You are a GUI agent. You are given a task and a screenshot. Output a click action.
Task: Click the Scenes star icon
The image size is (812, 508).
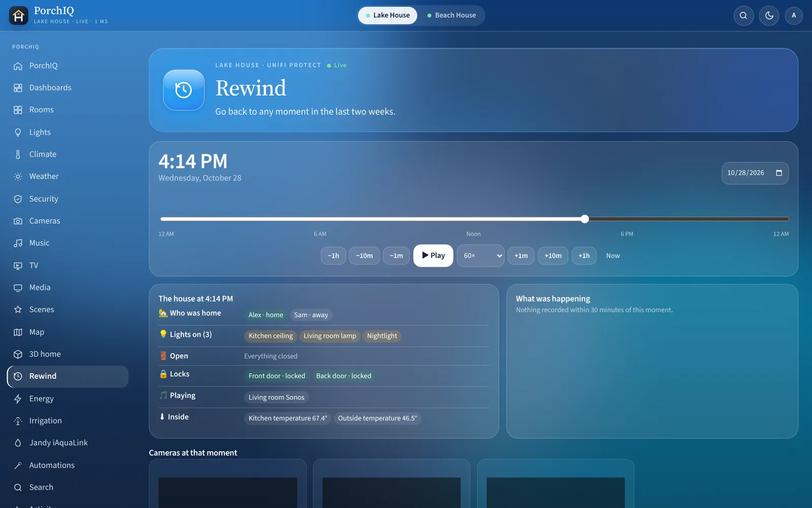18,309
